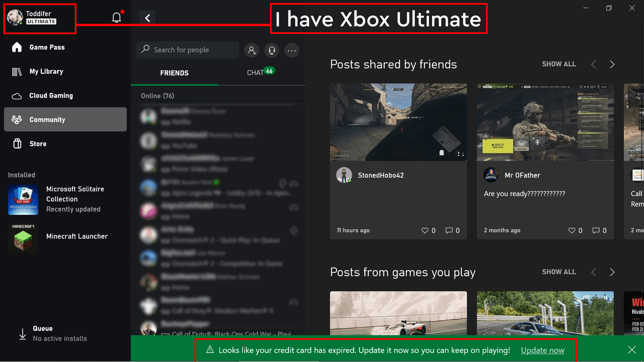Screen dimensions: 644x362
Task: Click the StonedHobo42 username
Action: (x=381, y=175)
